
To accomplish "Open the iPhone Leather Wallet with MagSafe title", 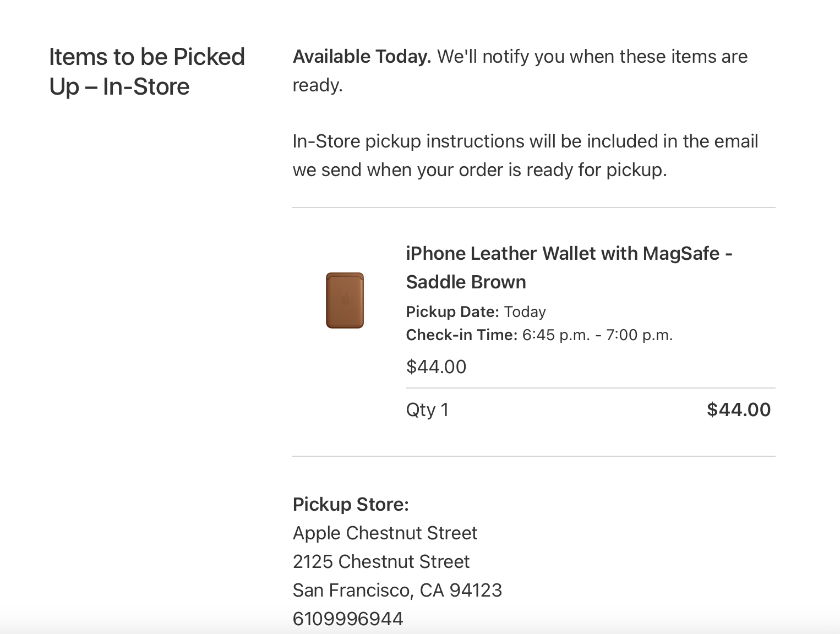I will click(569, 254).
